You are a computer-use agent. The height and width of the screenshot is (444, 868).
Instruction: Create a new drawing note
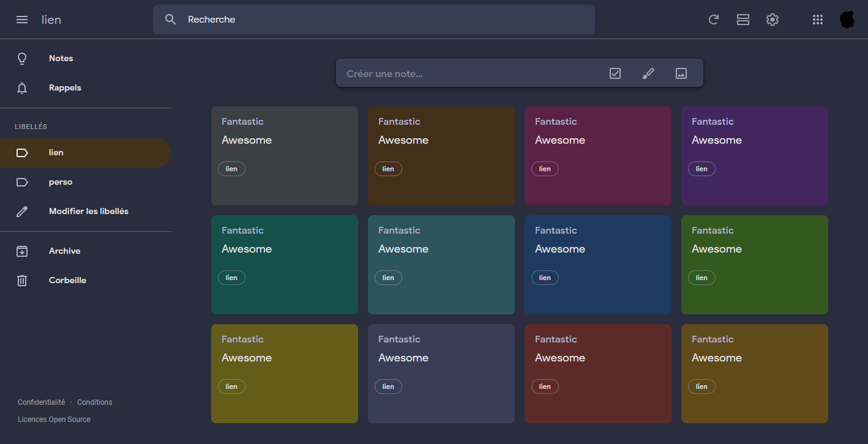tap(648, 73)
